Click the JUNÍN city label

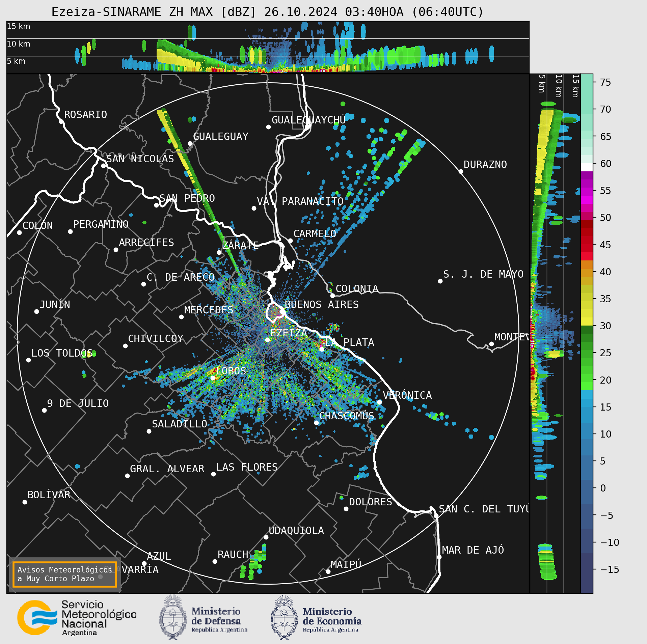tap(55, 304)
